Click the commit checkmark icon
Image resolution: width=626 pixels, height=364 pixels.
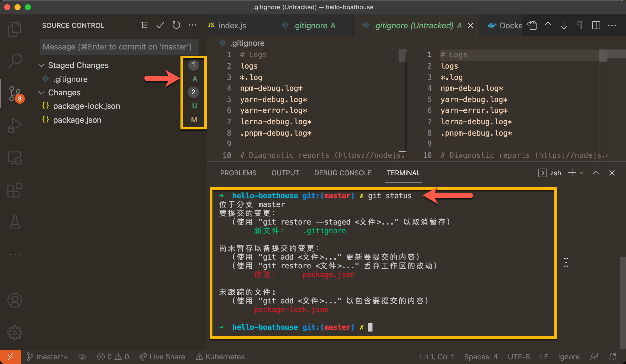(160, 25)
